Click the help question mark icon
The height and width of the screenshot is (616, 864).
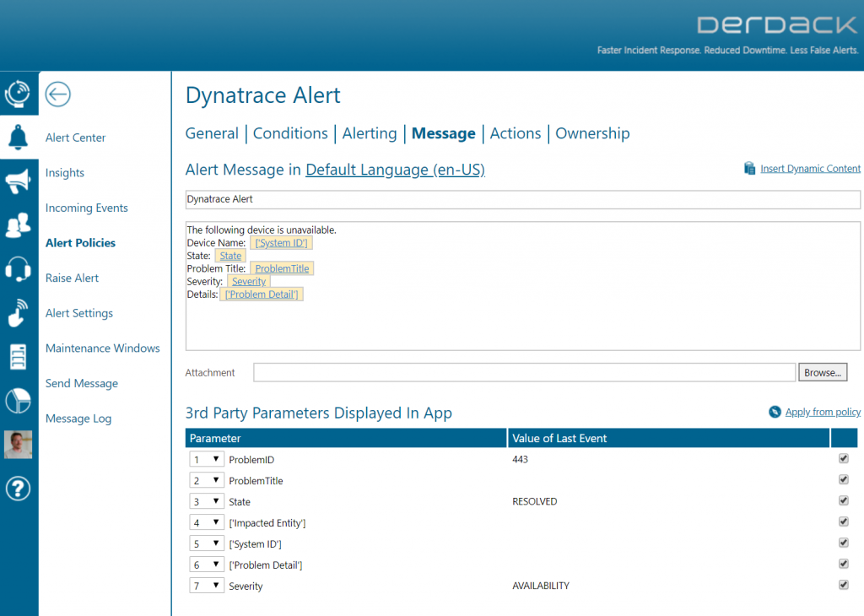[18, 488]
